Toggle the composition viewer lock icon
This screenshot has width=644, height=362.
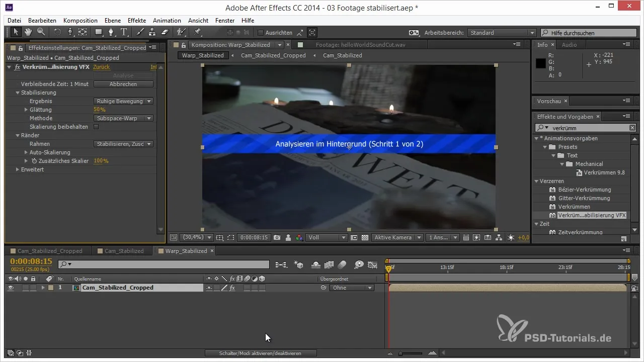pos(184,45)
